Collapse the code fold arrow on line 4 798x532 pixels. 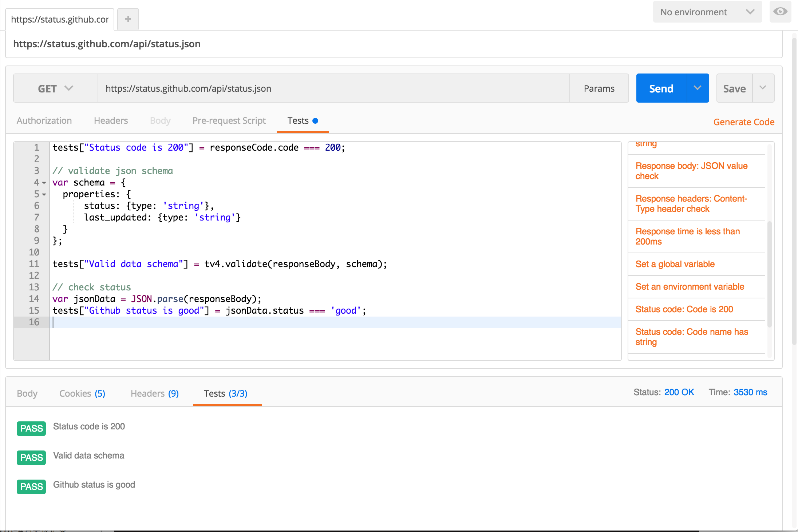(44, 183)
